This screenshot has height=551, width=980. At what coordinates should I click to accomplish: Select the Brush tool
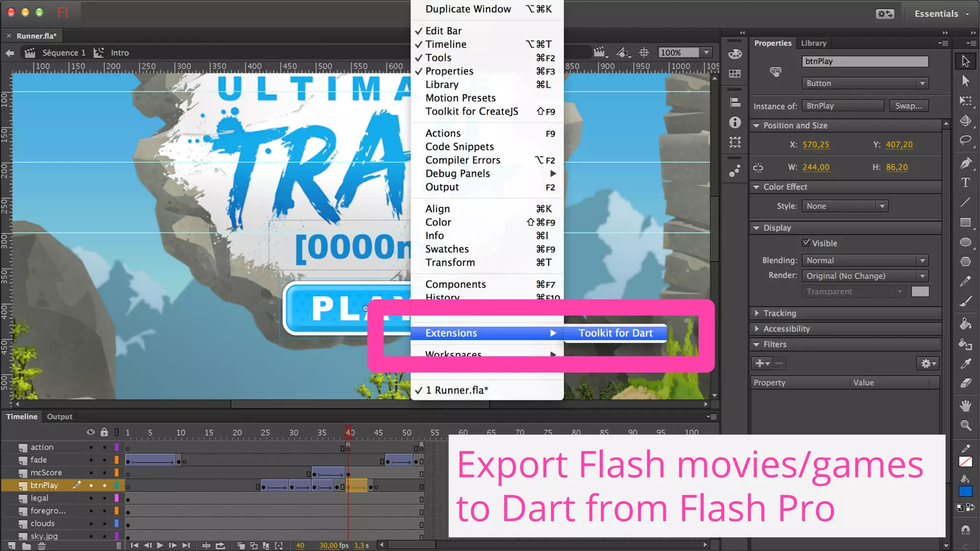(x=966, y=301)
